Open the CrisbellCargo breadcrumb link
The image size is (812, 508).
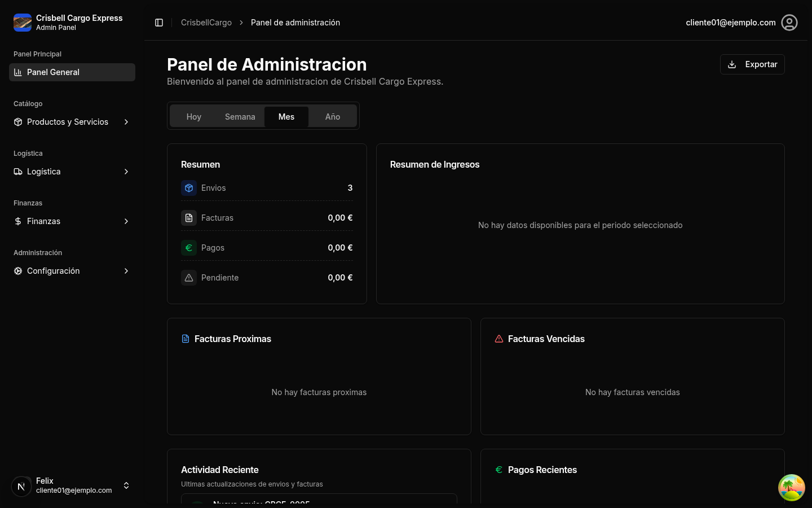coord(206,23)
